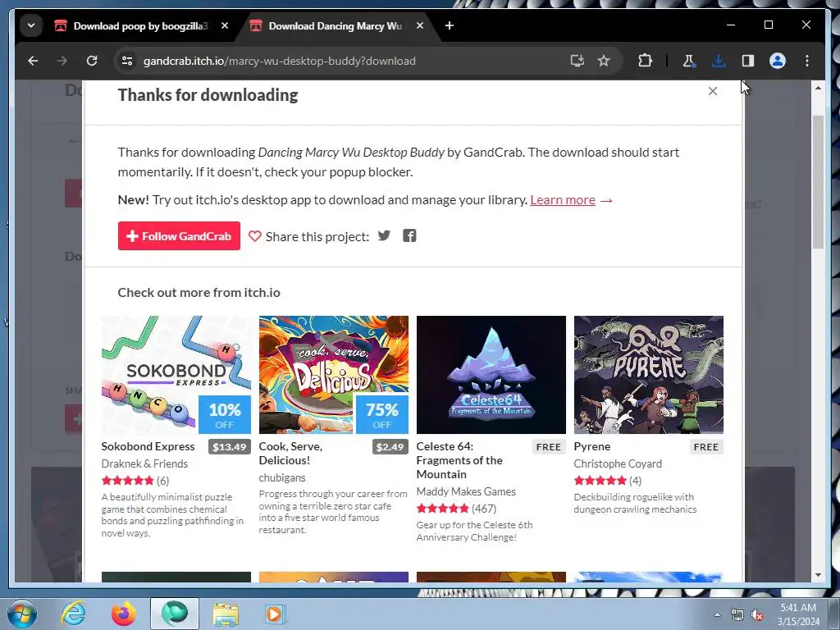Click the scrollbar up arrow
The image size is (840, 630).
[x=818, y=87]
